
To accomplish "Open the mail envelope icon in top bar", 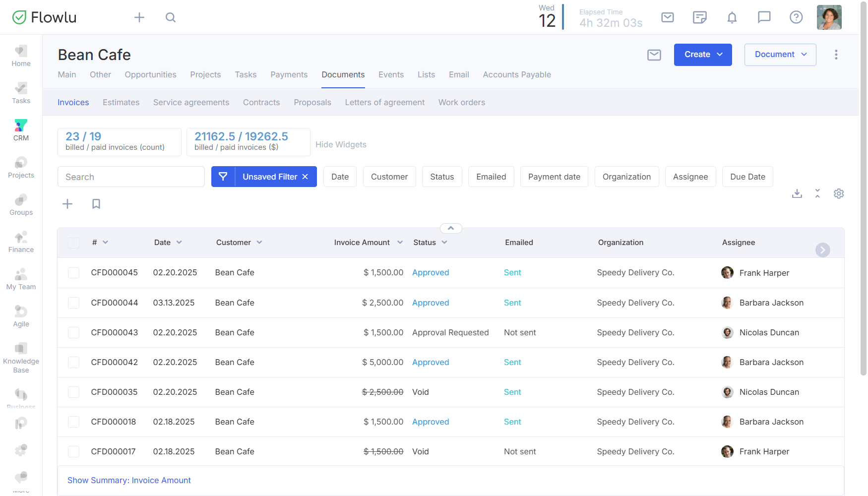I will 668,17.
